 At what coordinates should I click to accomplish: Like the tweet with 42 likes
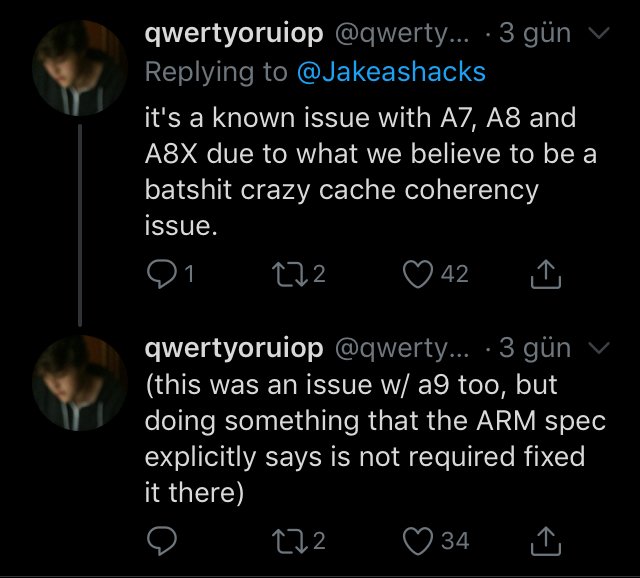click(421, 274)
